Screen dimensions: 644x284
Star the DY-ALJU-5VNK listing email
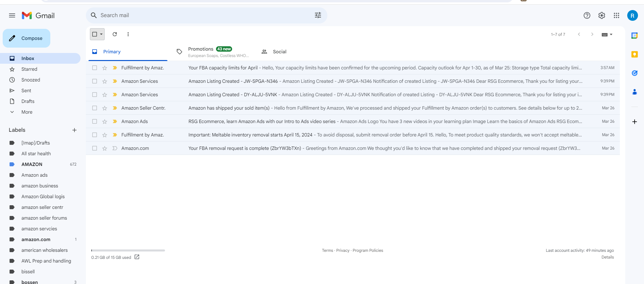point(105,95)
